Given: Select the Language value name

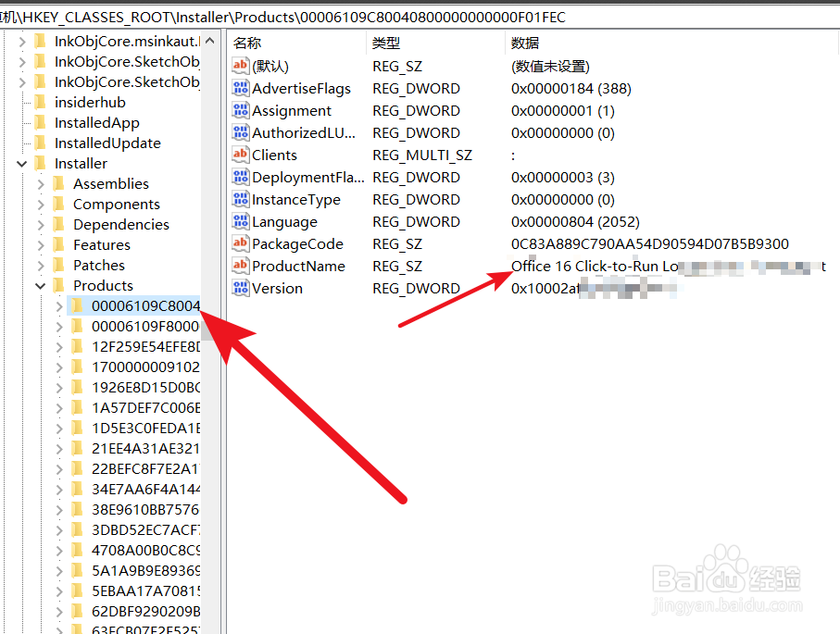Looking at the screenshot, I should click(284, 222).
